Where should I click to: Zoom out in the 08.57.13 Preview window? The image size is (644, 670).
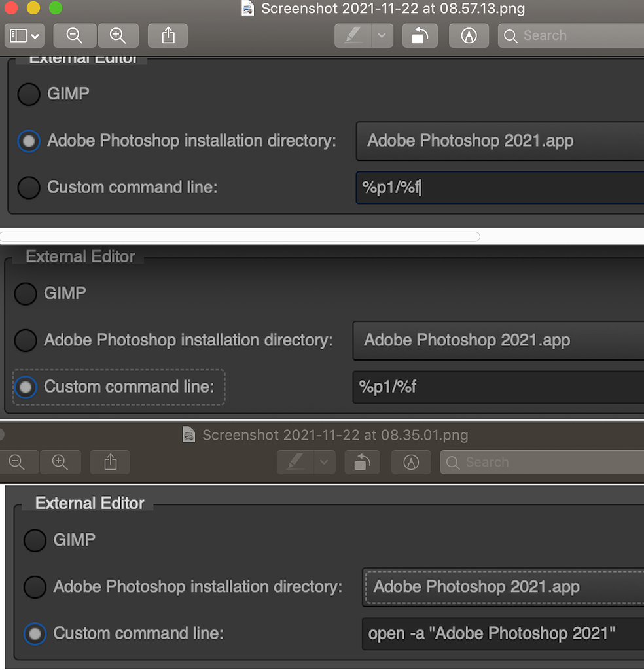[75, 35]
